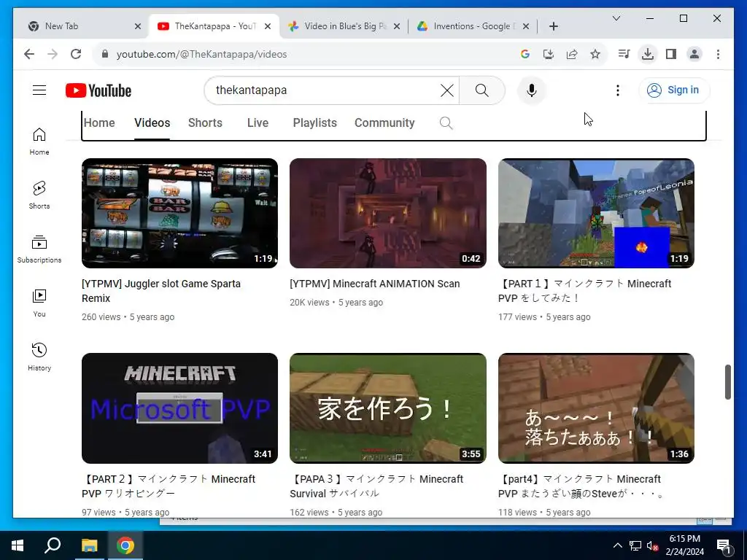747x560 pixels.
Task: Start voice search with microphone icon
Action: (532, 90)
